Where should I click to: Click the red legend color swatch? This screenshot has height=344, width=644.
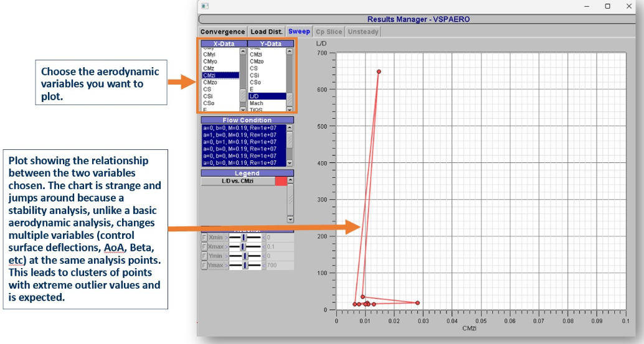pyautogui.click(x=281, y=181)
